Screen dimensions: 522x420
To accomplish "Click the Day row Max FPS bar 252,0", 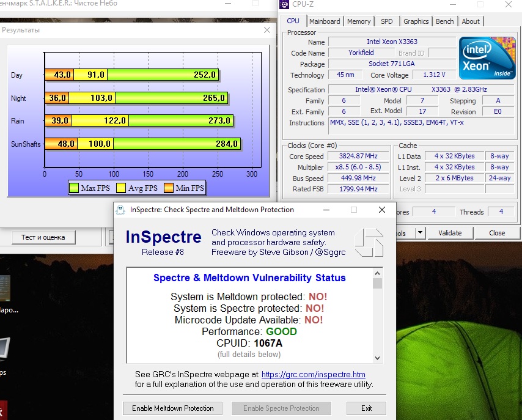I will [163, 75].
